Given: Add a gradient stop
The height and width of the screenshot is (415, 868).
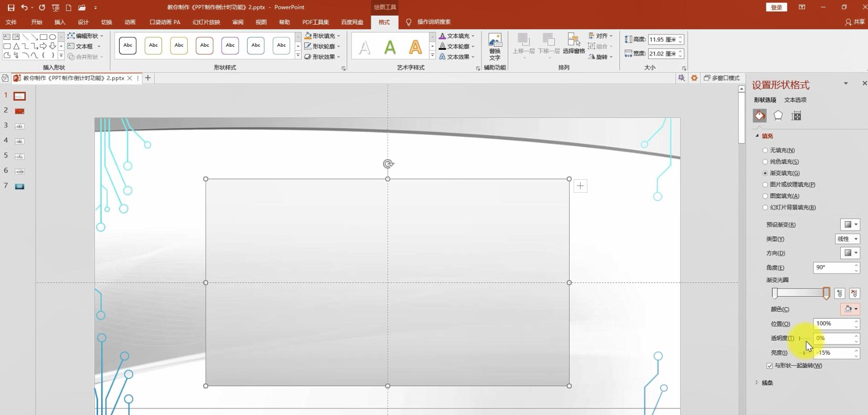Looking at the screenshot, I should (840, 293).
